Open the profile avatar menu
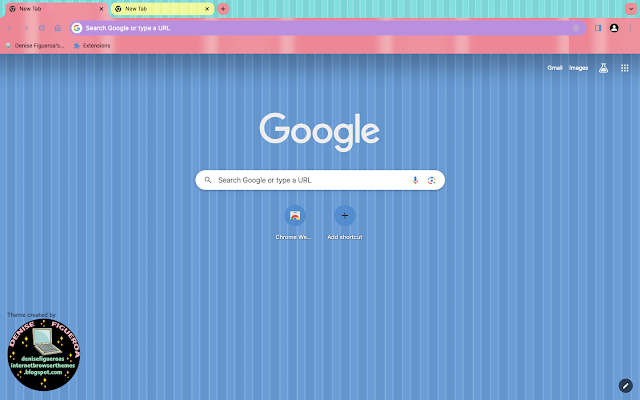 click(614, 28)
